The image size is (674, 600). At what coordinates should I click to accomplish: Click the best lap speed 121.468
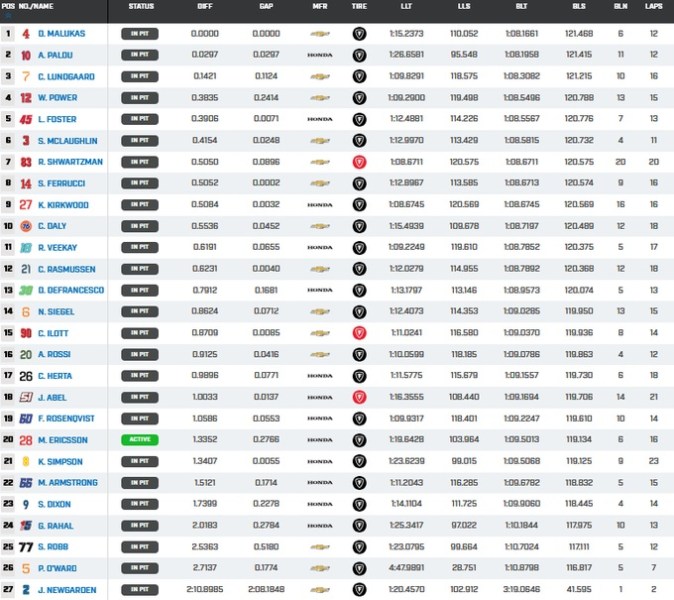(579, 34)
